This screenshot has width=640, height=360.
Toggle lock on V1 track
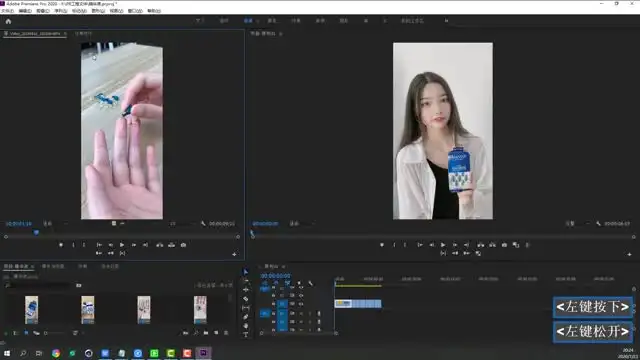coord(273,304)
